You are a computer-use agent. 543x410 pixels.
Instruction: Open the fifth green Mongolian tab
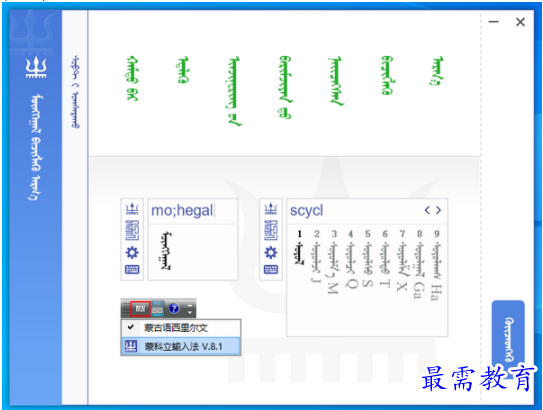pyautogui.click(x=336, y=81)
